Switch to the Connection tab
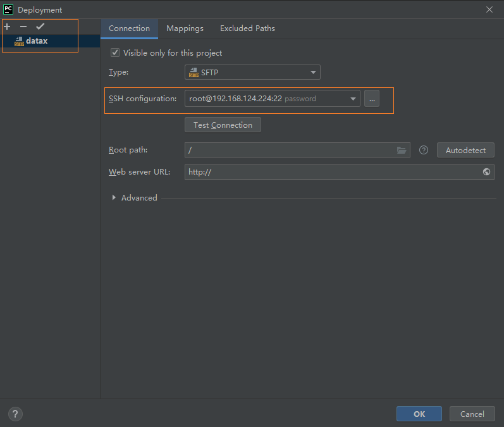Image resolution: width=504 pixels, height=427 pixels. [129, 28]
